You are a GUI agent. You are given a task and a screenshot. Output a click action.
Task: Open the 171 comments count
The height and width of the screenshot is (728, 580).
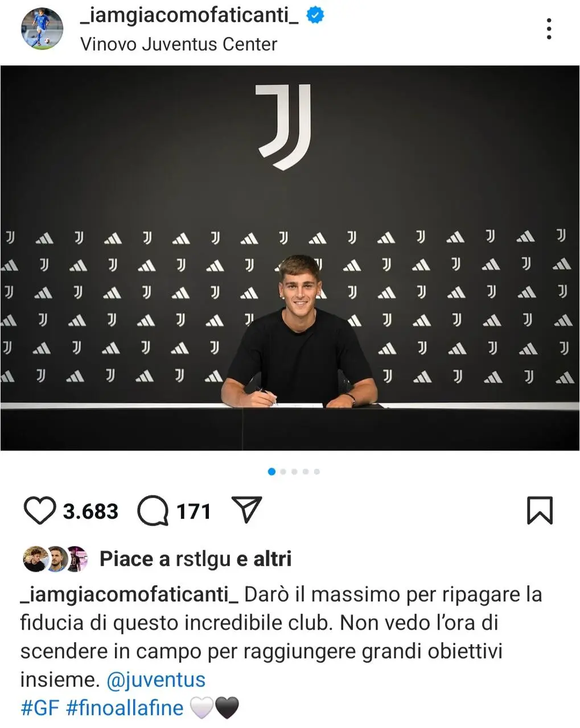tap(194, 511)
